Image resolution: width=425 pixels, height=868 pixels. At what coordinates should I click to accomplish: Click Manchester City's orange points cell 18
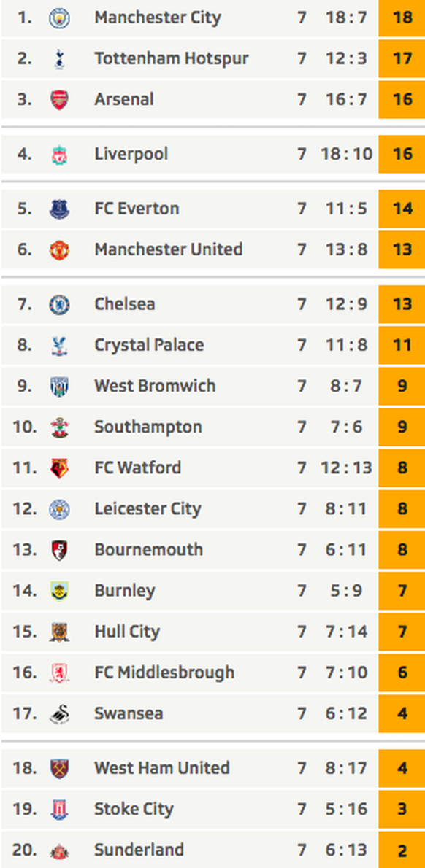[402, 18]
